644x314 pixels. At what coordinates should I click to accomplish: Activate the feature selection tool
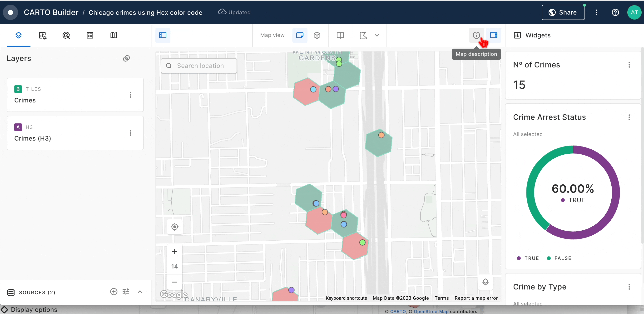coord(363,35)
